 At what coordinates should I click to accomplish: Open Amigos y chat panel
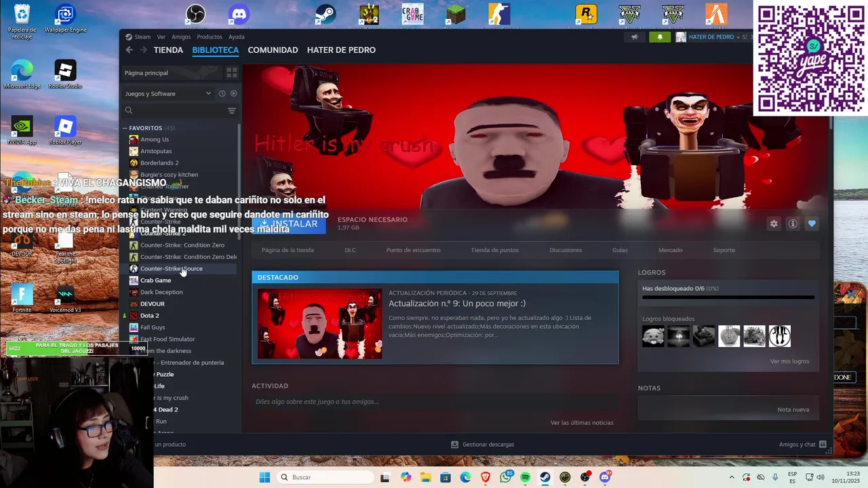point(803,445)
